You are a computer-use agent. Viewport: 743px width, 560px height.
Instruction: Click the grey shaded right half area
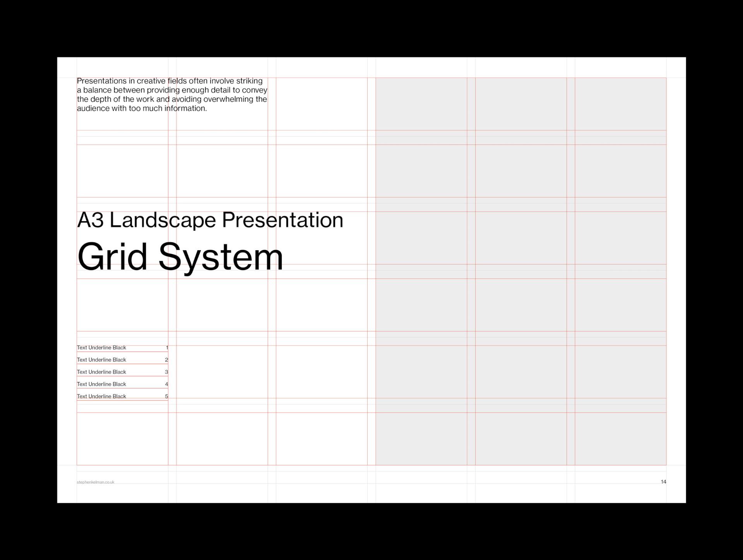pos(520,271)
